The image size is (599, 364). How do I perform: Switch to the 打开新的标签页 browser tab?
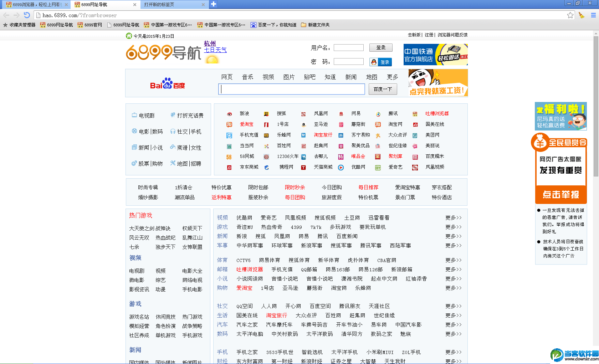coord(174,5)
